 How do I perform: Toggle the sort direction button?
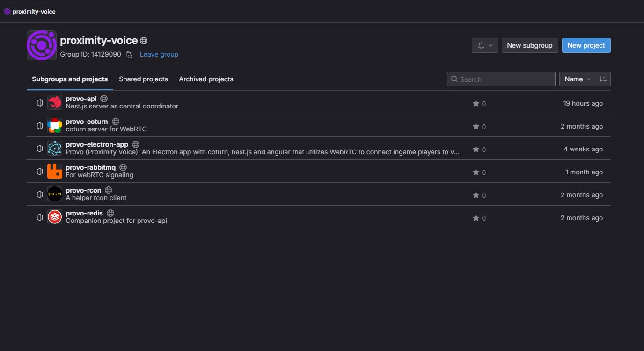(x=603, y=79)
